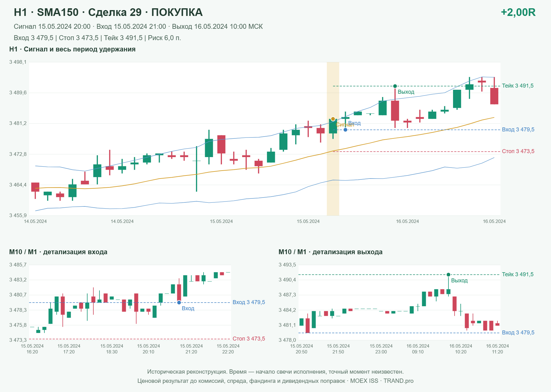This screenshot has height=392, width=551.
Task: Click x-axis label '16.05.2024 11:20' on exit chart
Action: point(497,349)
